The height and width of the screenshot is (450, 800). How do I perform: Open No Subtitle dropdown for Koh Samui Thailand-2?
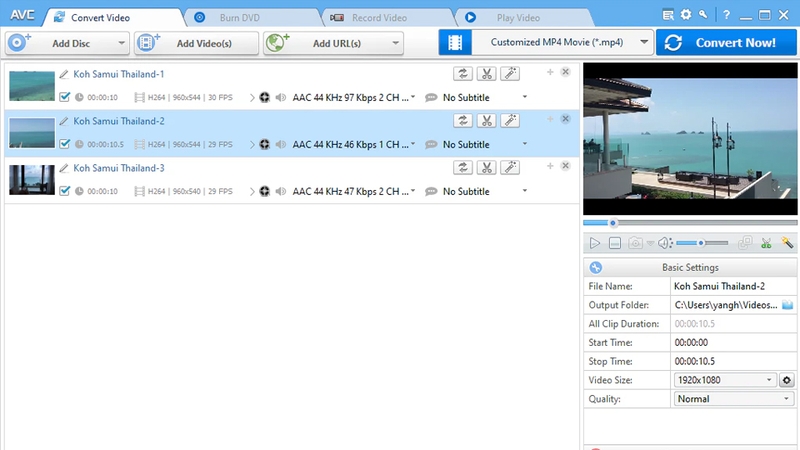click(524, 144)
